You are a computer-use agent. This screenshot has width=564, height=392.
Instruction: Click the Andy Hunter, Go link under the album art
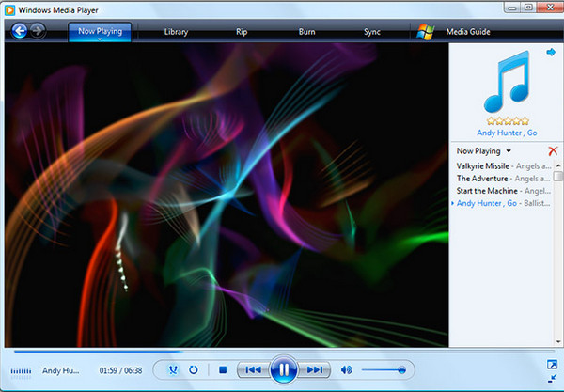[507, 133]
